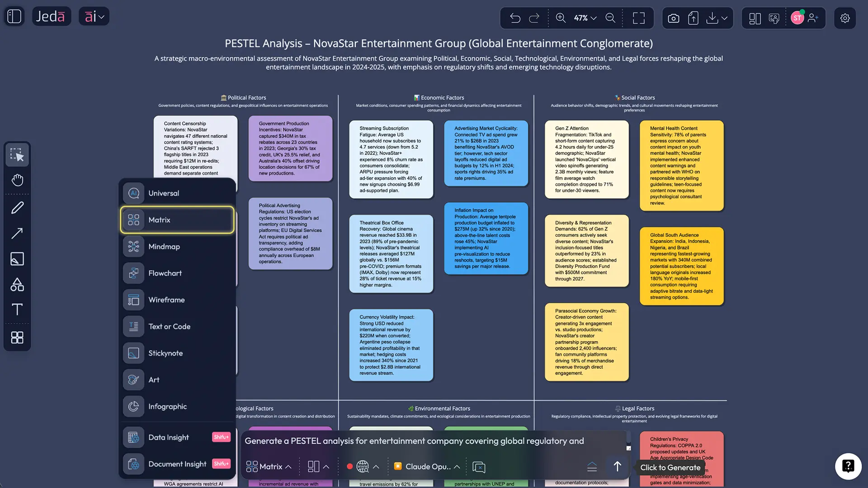Toggle presentation mode in the top toolbar
868x488 pixels.
[774, 18]
